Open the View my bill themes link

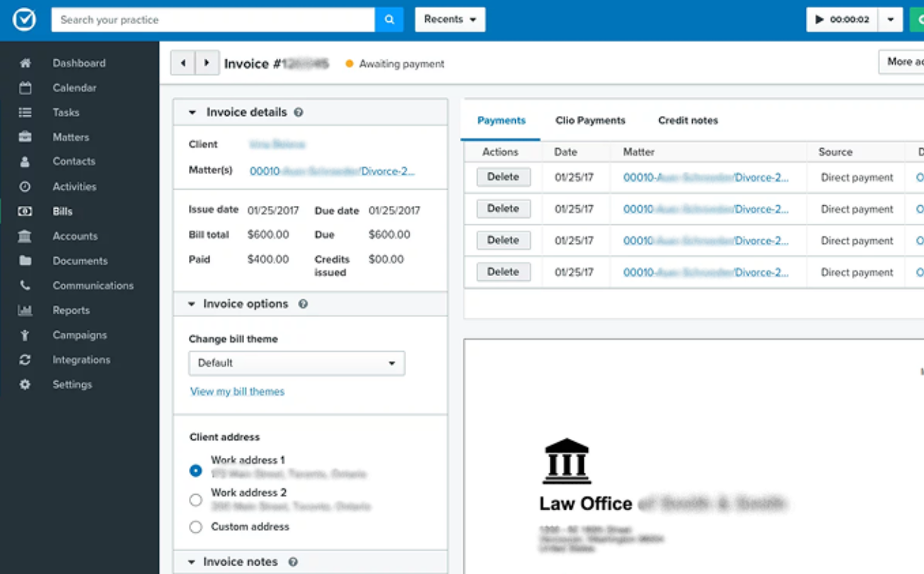point(237,391)
